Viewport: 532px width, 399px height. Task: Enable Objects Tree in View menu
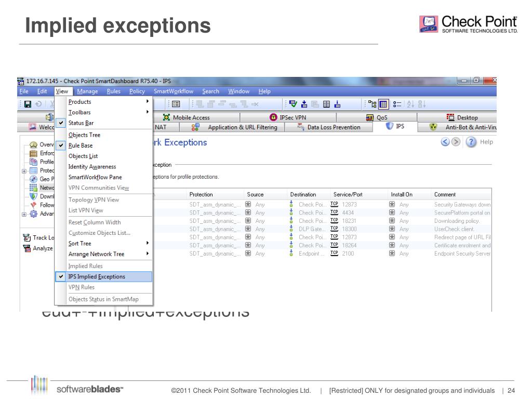click(x=103, y=135)
